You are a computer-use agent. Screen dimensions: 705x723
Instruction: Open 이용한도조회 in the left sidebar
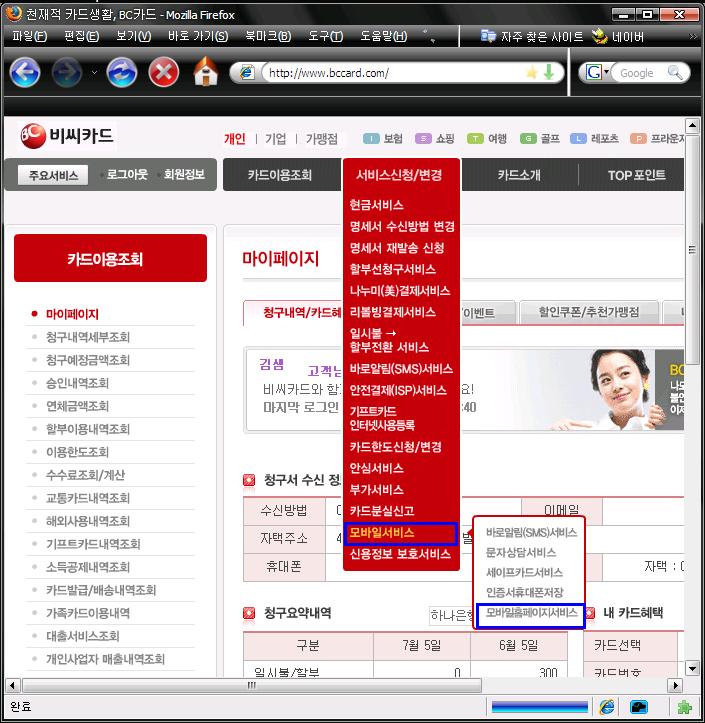(77, 452)
